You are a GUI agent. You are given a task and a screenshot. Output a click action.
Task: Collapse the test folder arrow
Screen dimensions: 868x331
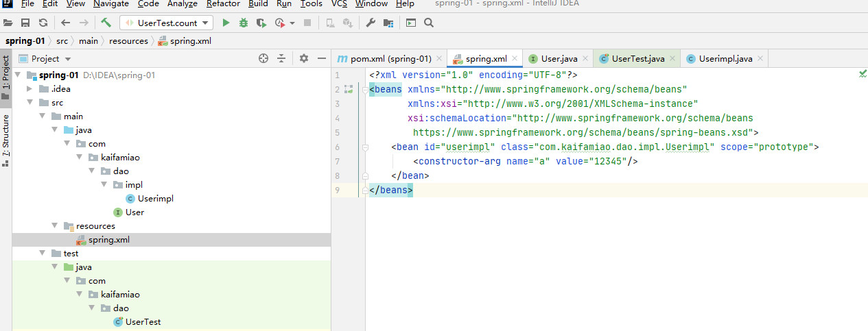tap(42, 253)
